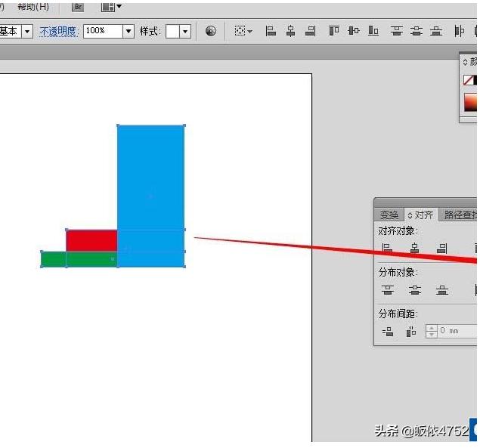
Task: Align objects left using control bar icon
Action: pos(271,31)
